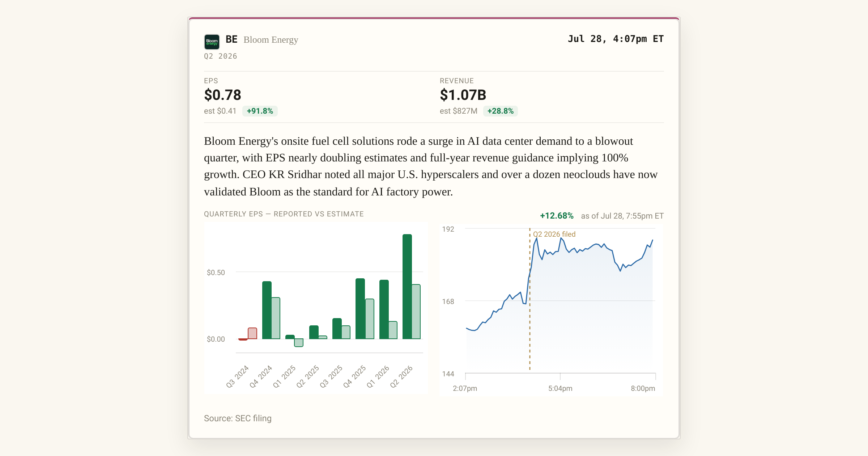Screen dimensions: 868x456
Task: Click the Q2 2026 period label under the ticker
Action: tap(221, 56)
